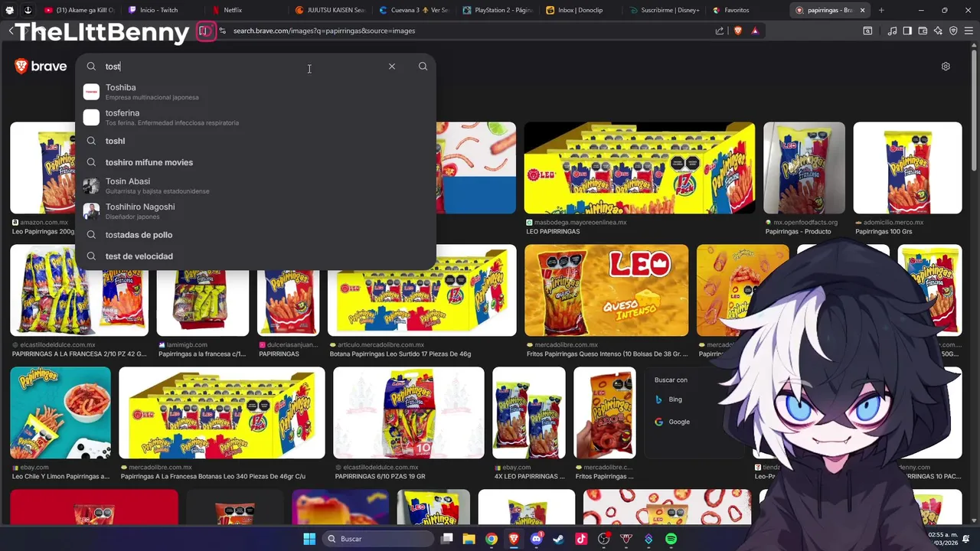
Task: Choose 'toshiro mifune movies' suggestion
Action: pos(256,162)
